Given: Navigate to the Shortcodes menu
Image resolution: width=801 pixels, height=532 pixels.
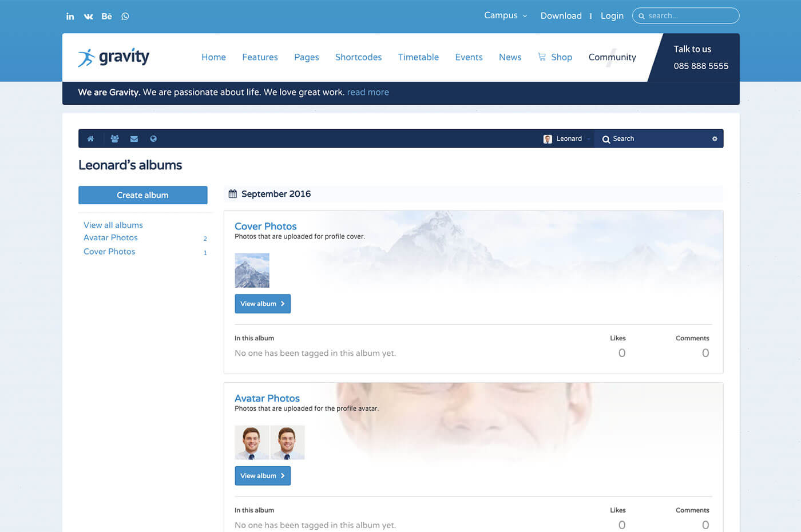Looking at the screenshot, I should point(358,57).
